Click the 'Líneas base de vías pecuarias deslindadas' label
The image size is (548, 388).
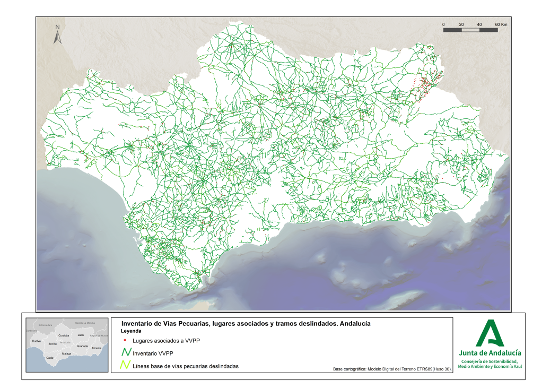(186, 366)
